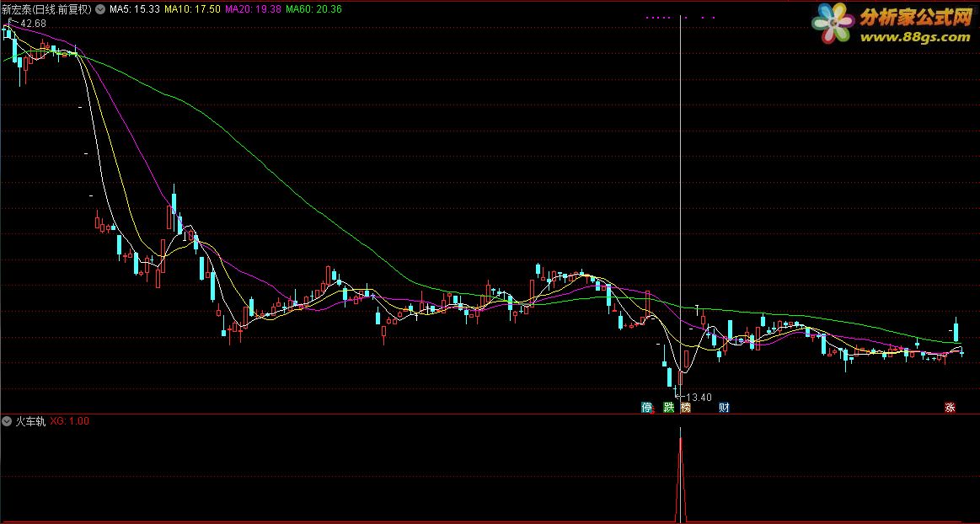Image resolution: width=980 pixels, height=524 pixels.
Task: Click the MA60: 20.36 label
Action: pos(313,9)
